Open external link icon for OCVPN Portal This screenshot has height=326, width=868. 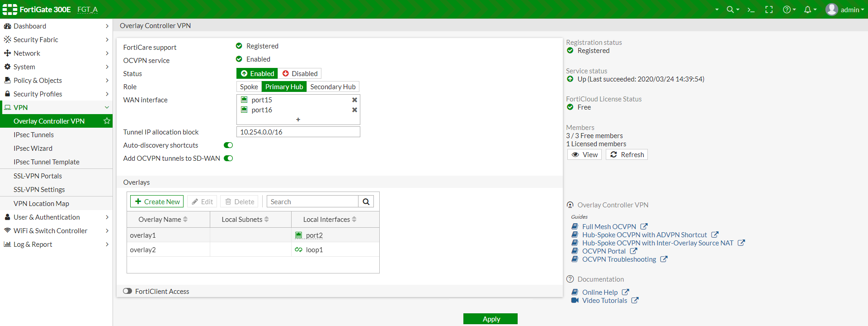(633, 251)
